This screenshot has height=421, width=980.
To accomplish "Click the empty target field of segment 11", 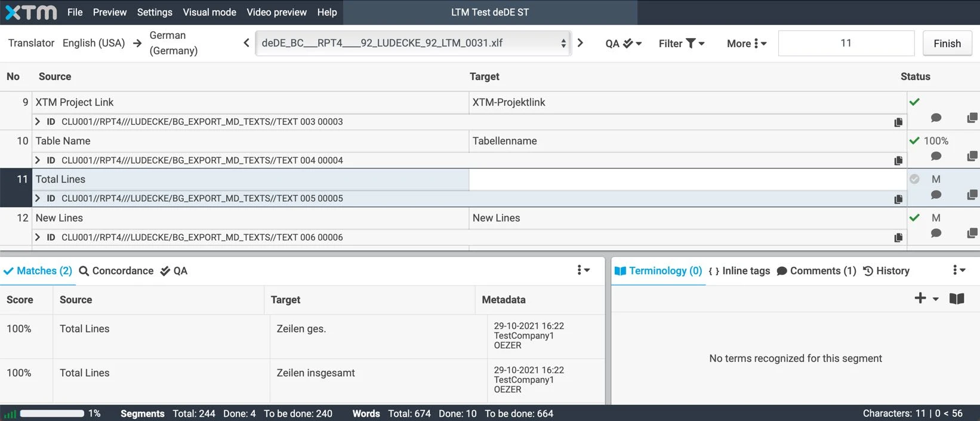I will [686, 179].
